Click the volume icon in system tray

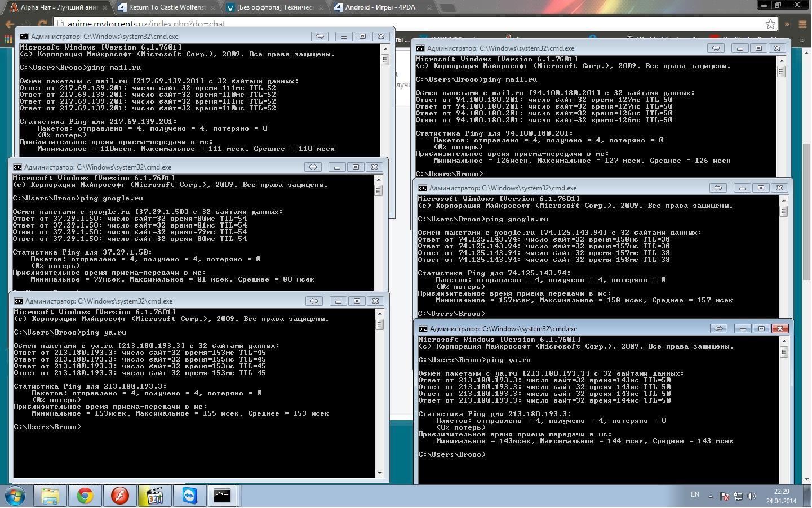[751, 496]
